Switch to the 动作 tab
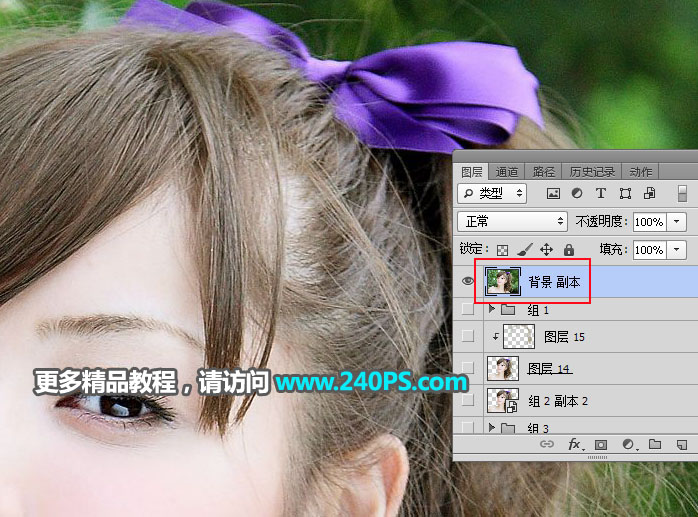The image size is (698, 517). click(641, 172)
